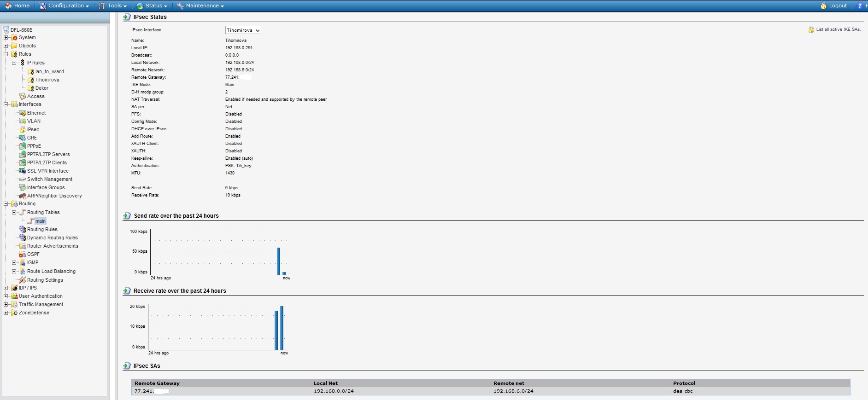The height and width of the screenshot is (400, 868).
Task: Expand the System tree node
Action: [x=6, y=38]
